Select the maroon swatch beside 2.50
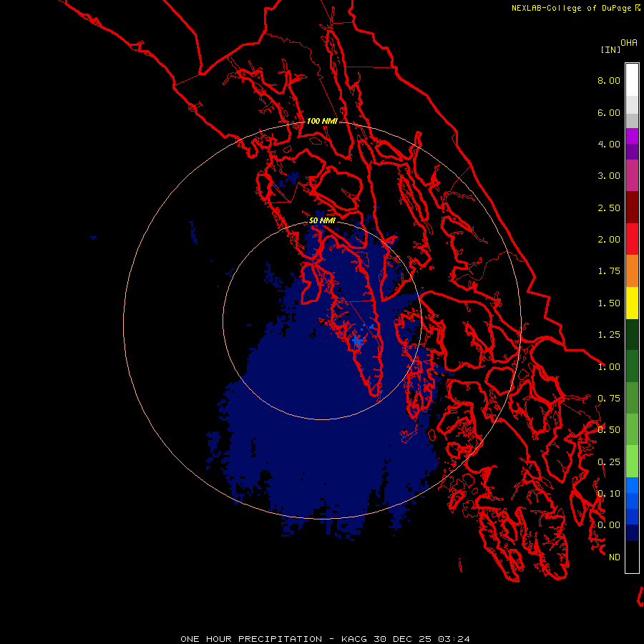This screenshot has height=644, width=644. (632, 208)
